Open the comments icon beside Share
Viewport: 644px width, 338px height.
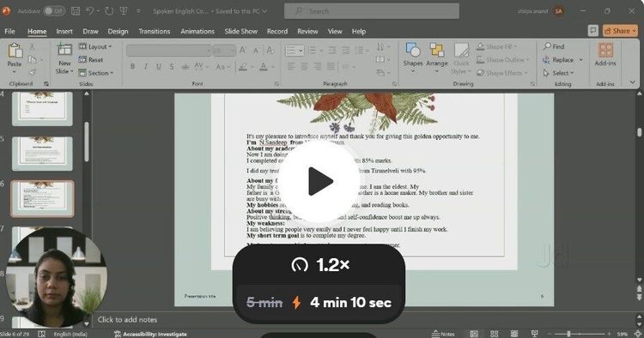[x=592, y=31]
